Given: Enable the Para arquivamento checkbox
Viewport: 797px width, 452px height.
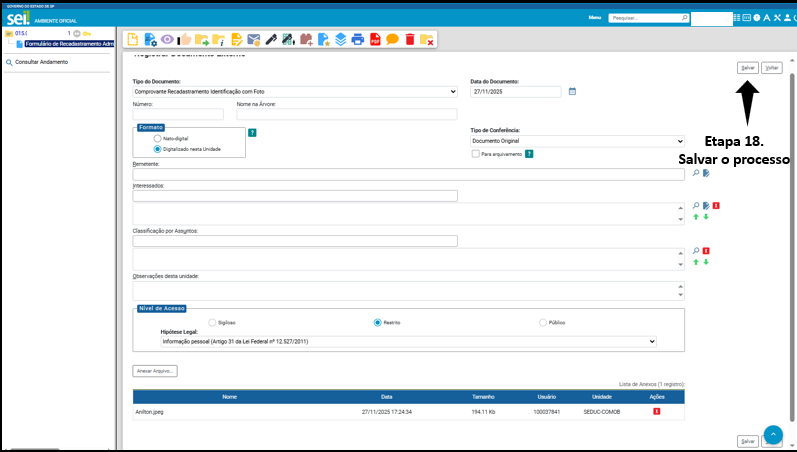Looking at the screenshot, I should click(475, 154).
